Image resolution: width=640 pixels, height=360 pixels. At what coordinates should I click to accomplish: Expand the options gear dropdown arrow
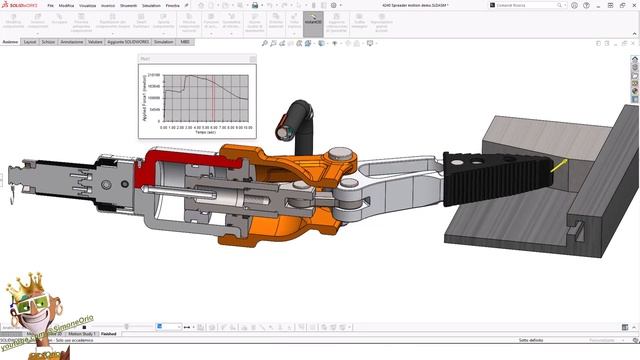click(340, 5)
